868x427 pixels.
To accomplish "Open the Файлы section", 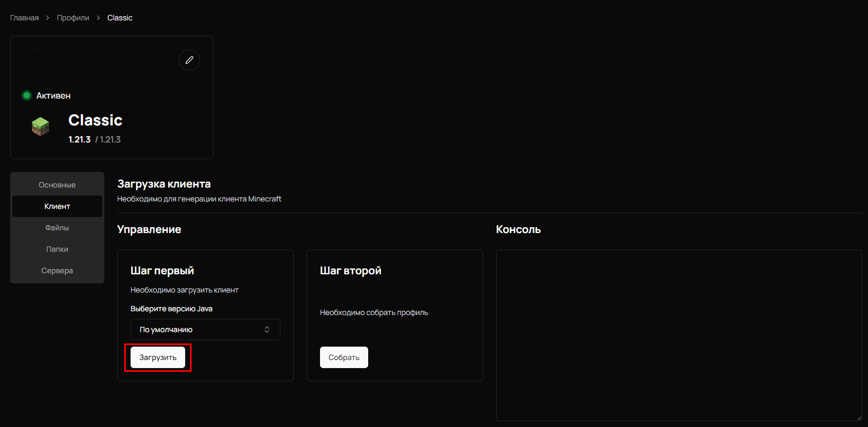I will [x=57, y=228].
